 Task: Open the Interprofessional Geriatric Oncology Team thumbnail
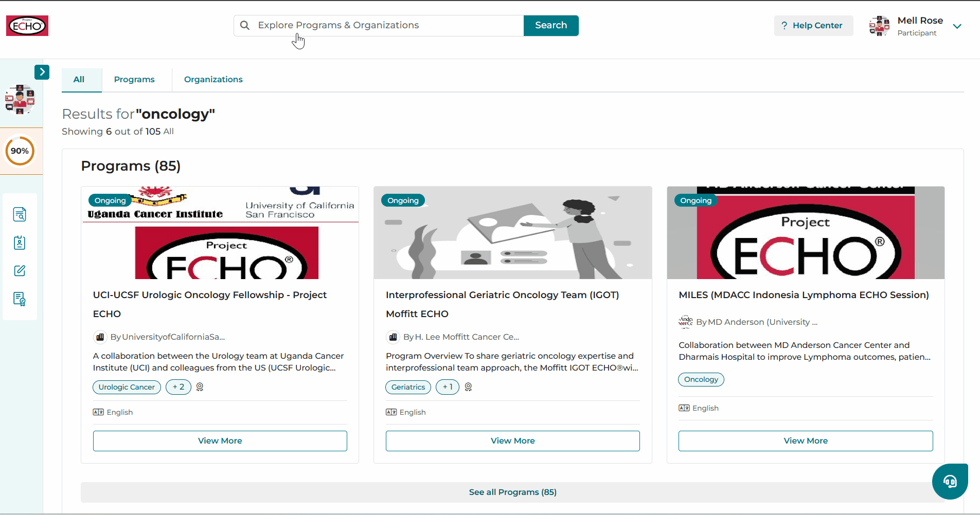click(x=513, y=233)
